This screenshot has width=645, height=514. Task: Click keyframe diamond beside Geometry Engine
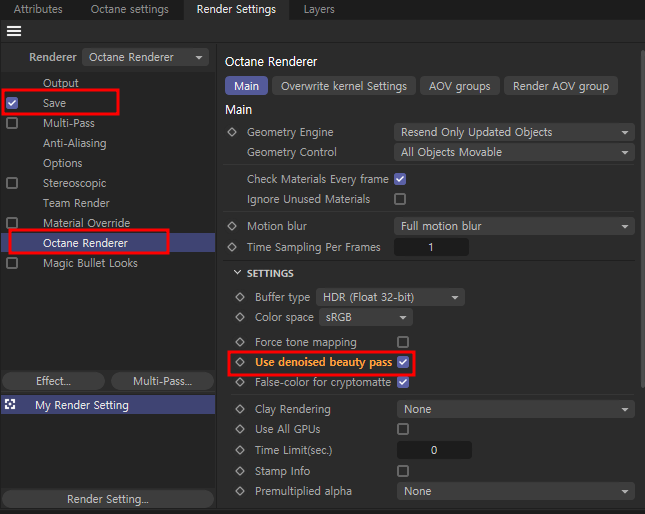[x=232, y=132]
